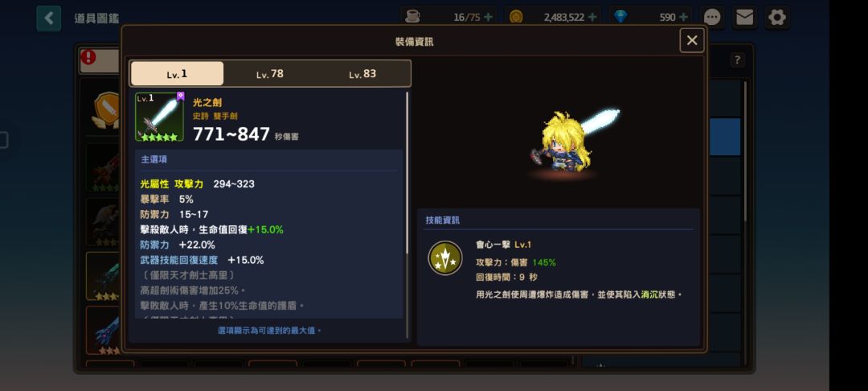Open the settings gear icon

777,18
